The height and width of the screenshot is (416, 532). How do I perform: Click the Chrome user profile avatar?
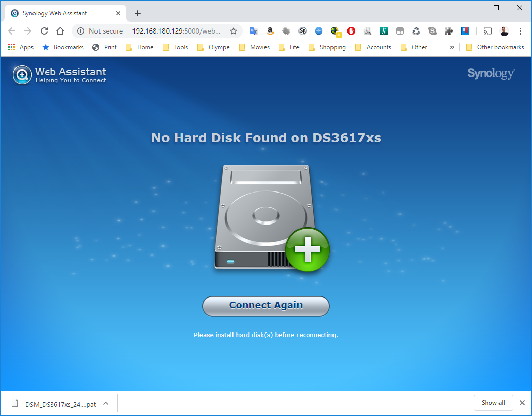pyautogui.click(x=504, y=31)
